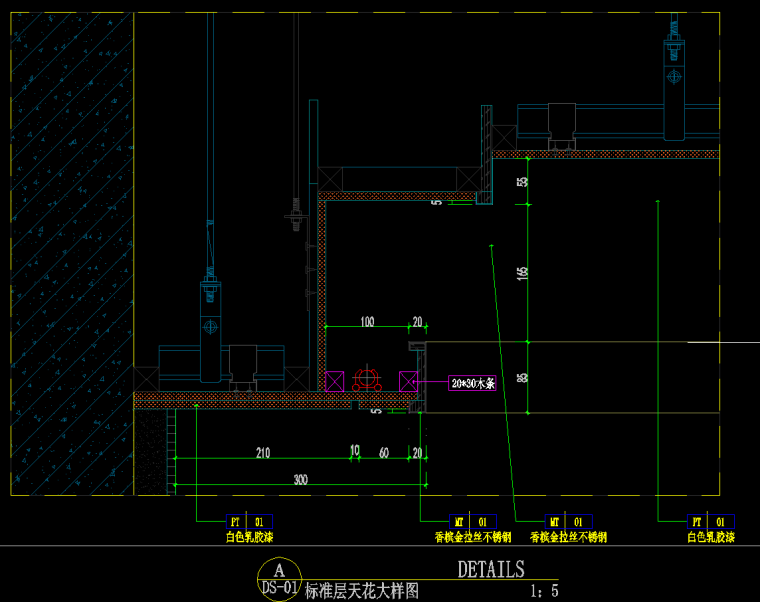This screenshot has width=760, height=602.
Task: Select the magenta crossed wood batten beside the 20*30木条 label
Action: coord(408,380)
